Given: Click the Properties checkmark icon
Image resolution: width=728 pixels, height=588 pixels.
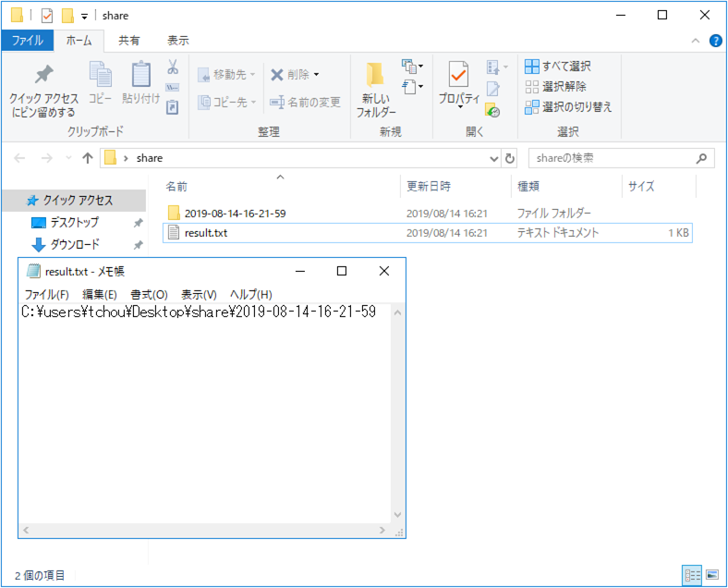Looking at the screenshot, I should pos(459,74).
